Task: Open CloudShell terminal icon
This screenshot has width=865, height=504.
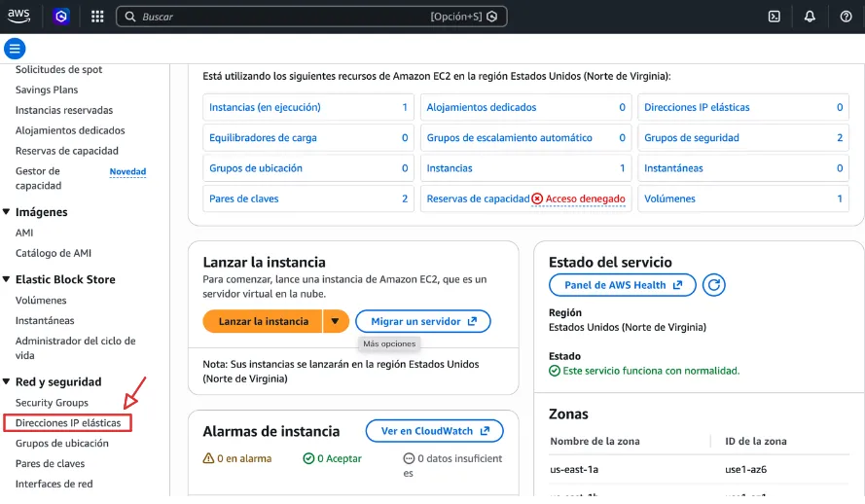Action: (775, 17)
